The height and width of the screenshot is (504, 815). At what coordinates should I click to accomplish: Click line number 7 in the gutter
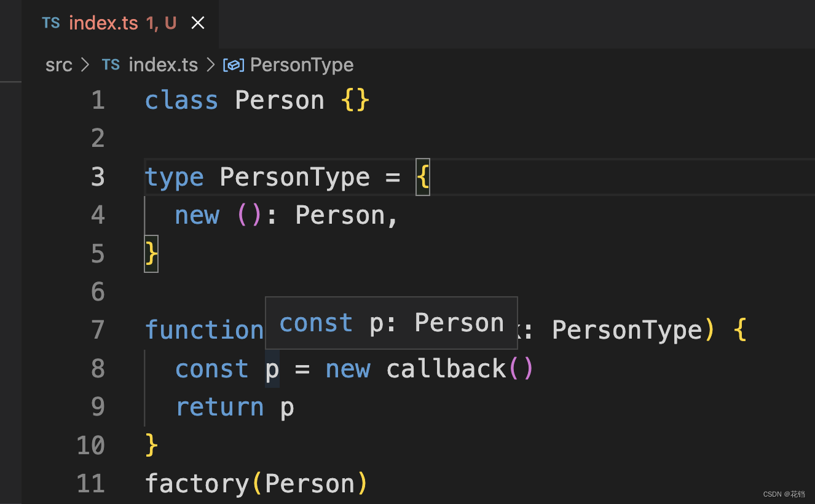(x=98, y=330)
